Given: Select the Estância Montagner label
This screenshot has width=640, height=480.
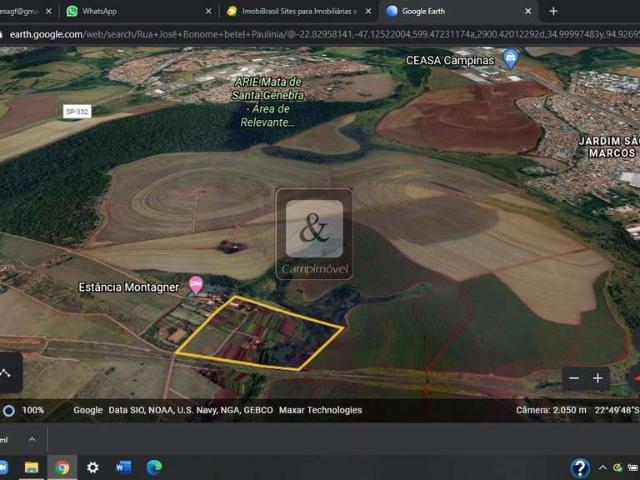Looking at the screenshot, I should pos(129,287).
